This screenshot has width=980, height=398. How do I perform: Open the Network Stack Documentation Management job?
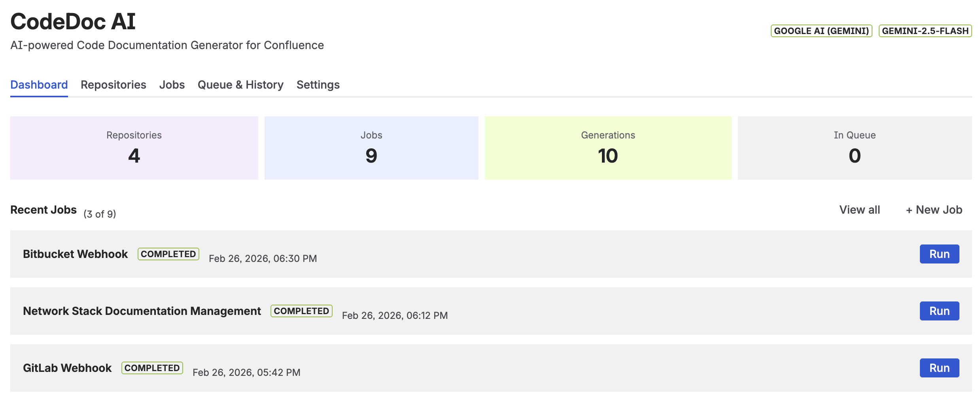(x=142, y=311)
